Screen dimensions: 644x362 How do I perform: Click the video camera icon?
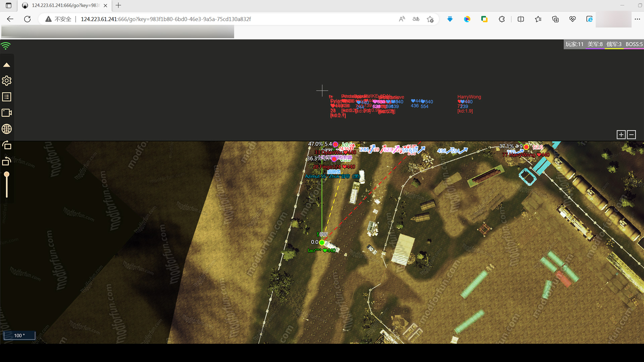[6, 113]
